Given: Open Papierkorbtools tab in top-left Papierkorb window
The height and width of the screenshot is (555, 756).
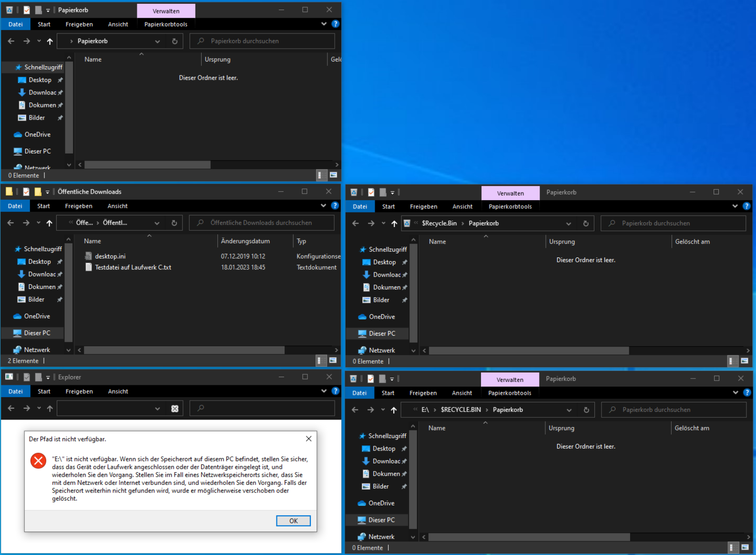Looking at the screenshot, I should pos(166,24).
